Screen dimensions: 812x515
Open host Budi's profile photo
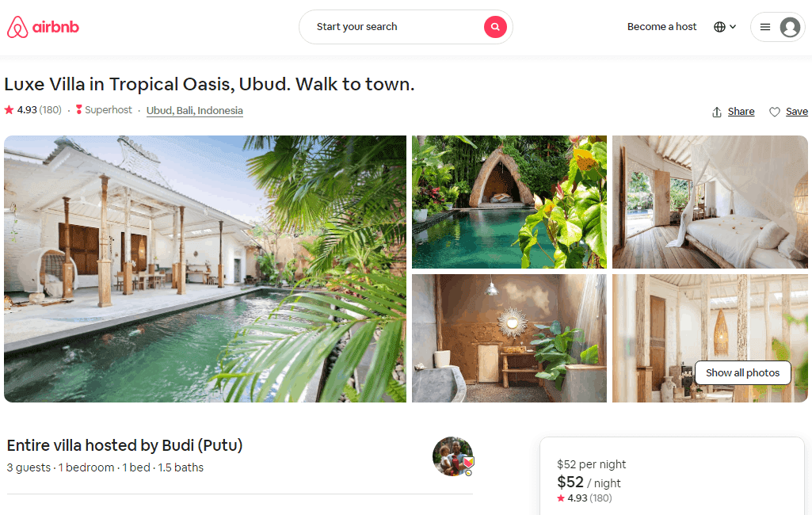453,456
